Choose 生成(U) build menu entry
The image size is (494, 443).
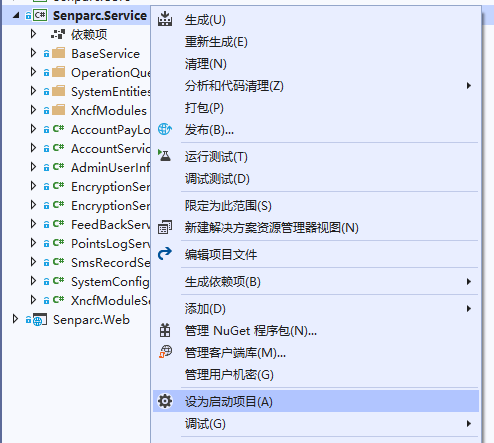pos(316,20)
